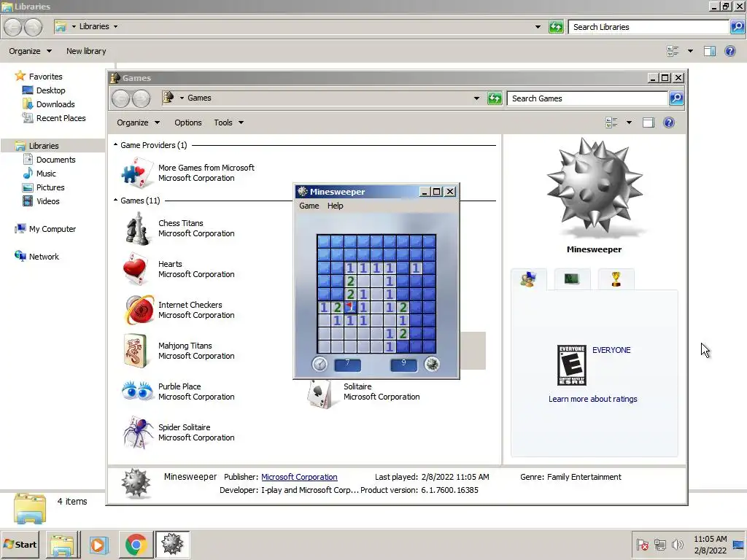Click the flagged cell in Minesweeper grid
Viewport: 747px width, 560px height.
coord(350,307)
